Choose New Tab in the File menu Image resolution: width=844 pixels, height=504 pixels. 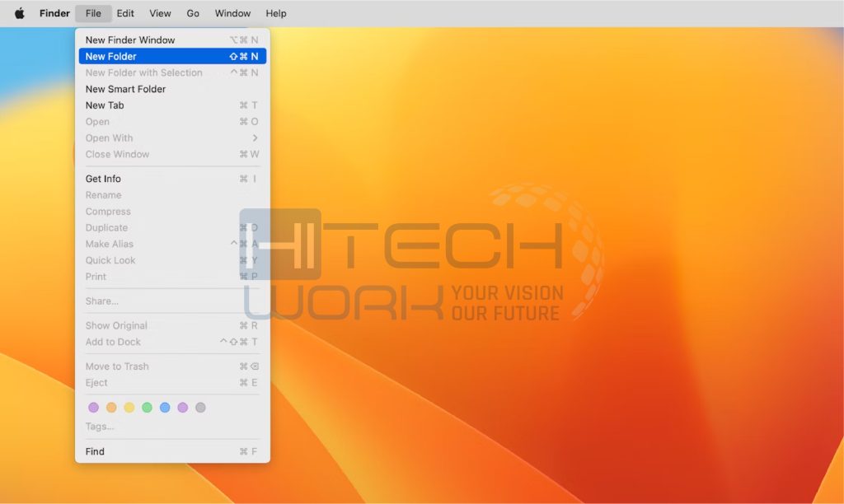pyautogui.click(x=172, y=105)
